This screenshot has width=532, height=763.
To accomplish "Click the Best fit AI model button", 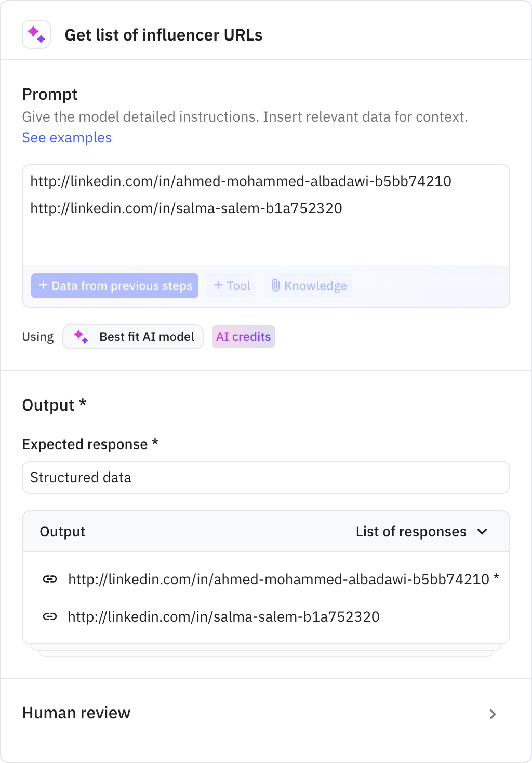I will point(132,337).
